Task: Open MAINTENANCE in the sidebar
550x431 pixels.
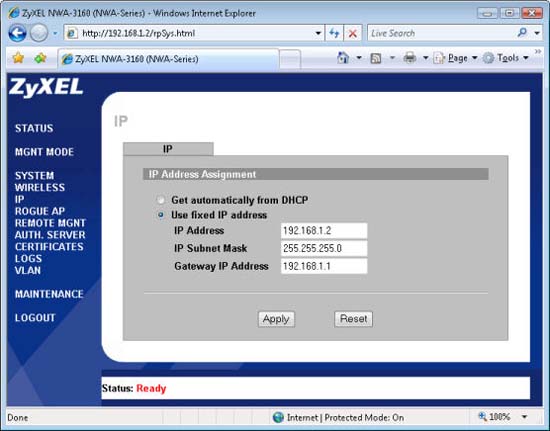Action: [x=49, y=294]
